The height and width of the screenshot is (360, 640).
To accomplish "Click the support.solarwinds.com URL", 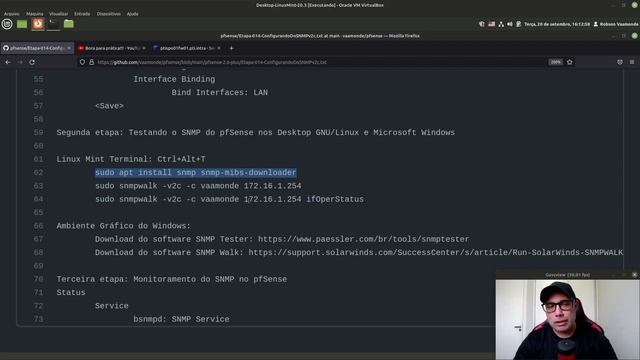I will click(436, 253).
